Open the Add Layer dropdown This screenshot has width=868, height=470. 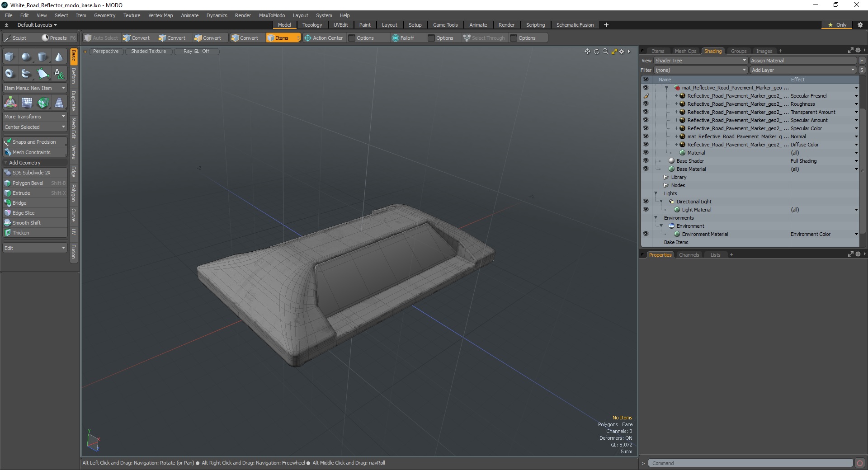pos(803,70)
